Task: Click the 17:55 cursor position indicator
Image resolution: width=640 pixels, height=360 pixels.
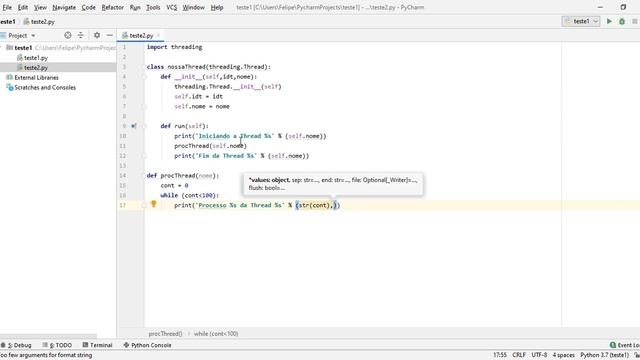Action: point(500,355)
